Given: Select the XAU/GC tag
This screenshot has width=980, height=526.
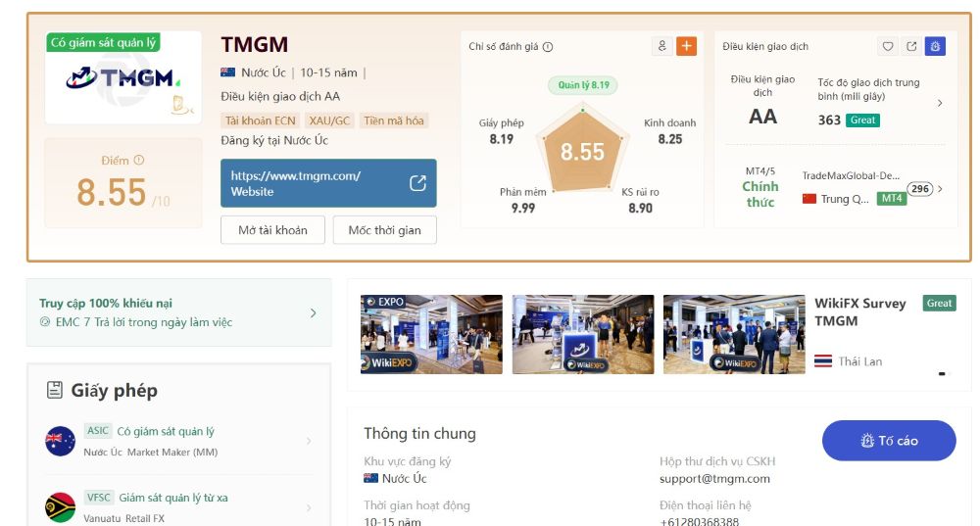Looking at the screenshot, I should (x=329, y=120).
